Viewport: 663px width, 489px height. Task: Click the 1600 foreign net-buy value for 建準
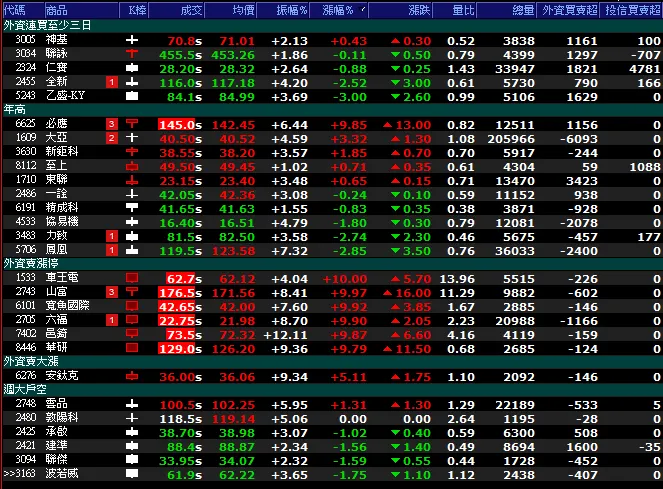[582, 447]
